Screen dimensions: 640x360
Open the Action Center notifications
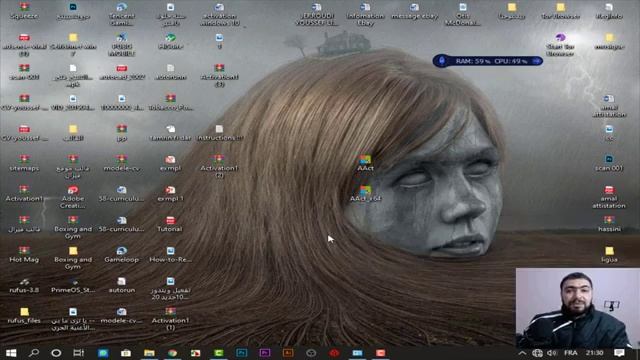pos(619,353)
